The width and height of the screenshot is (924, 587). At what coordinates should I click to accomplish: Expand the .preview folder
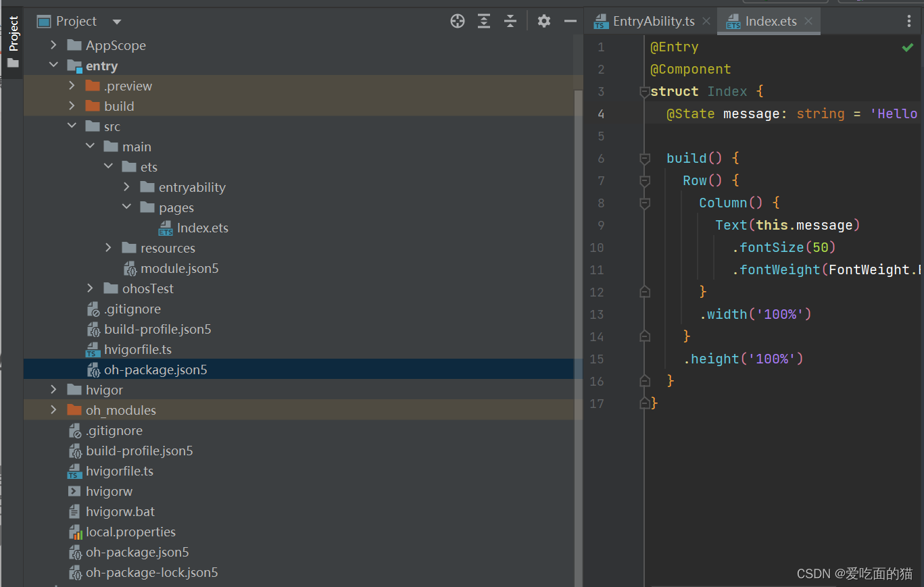72,86
